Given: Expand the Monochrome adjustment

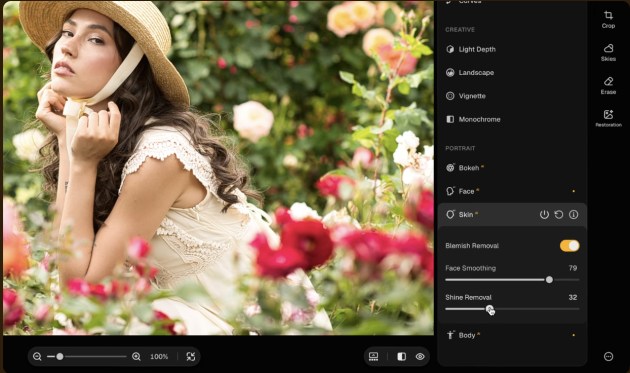Looking at the screenshot, I should (x=511, y=119).
